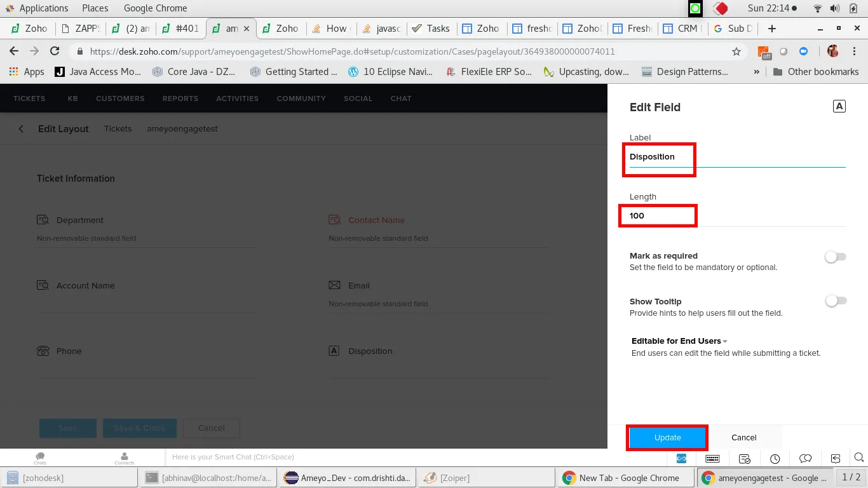
Task: Switch to the CRM browser tab
Action: (x=682, y=29)
